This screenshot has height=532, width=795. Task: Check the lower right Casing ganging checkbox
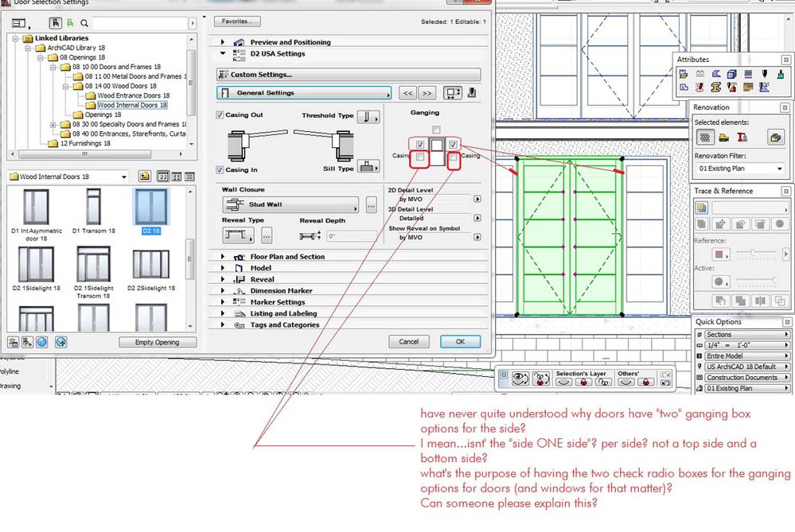(x=453, y=157)
